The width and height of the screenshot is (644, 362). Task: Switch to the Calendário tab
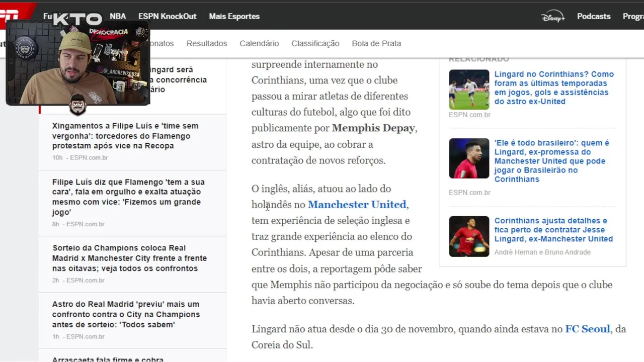259,43
